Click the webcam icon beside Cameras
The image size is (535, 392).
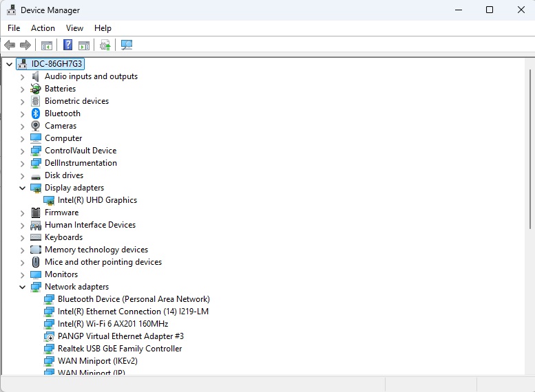pyautogui.click(x=36, y=126)
